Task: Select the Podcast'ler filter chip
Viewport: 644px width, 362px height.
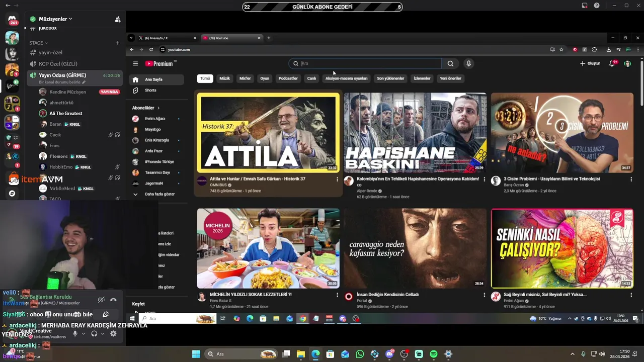Action: (288, 78)
